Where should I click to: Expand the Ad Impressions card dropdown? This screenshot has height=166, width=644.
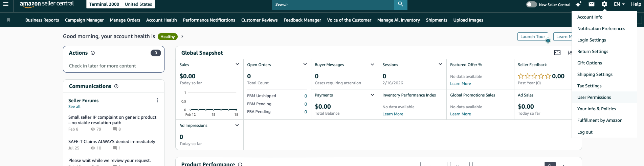237,125
